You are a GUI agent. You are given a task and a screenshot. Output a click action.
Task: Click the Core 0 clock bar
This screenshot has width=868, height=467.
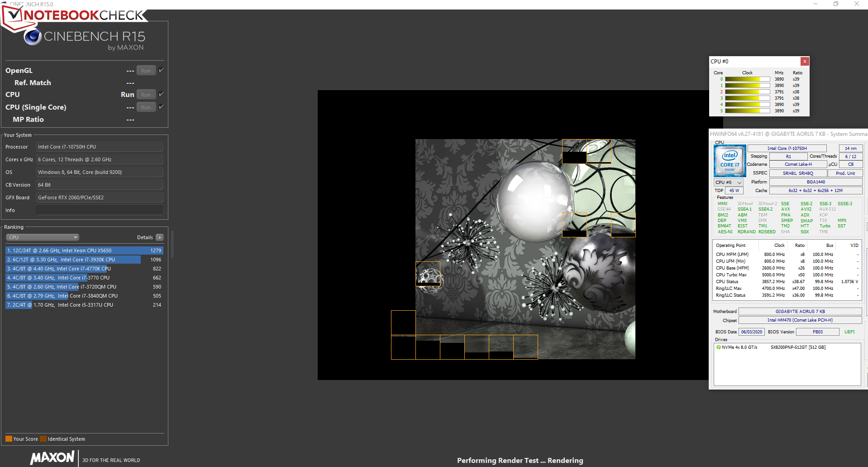tap(747, 79)
